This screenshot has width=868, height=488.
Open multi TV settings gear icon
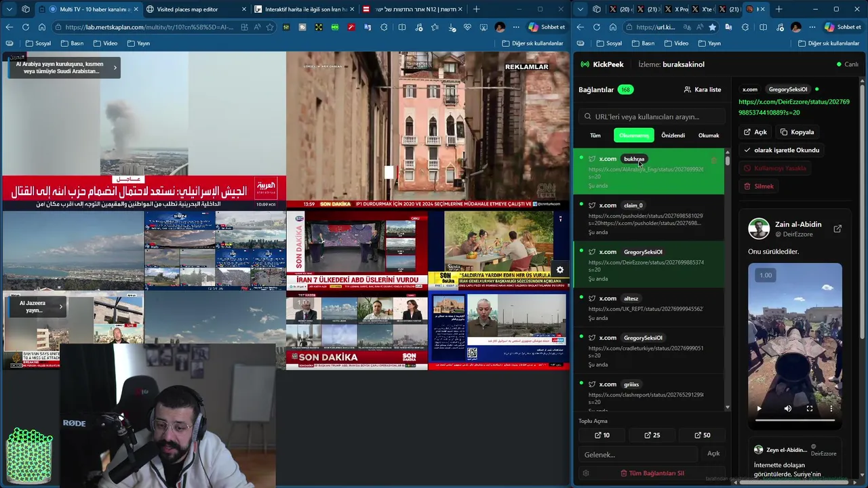tap(560, 270)
